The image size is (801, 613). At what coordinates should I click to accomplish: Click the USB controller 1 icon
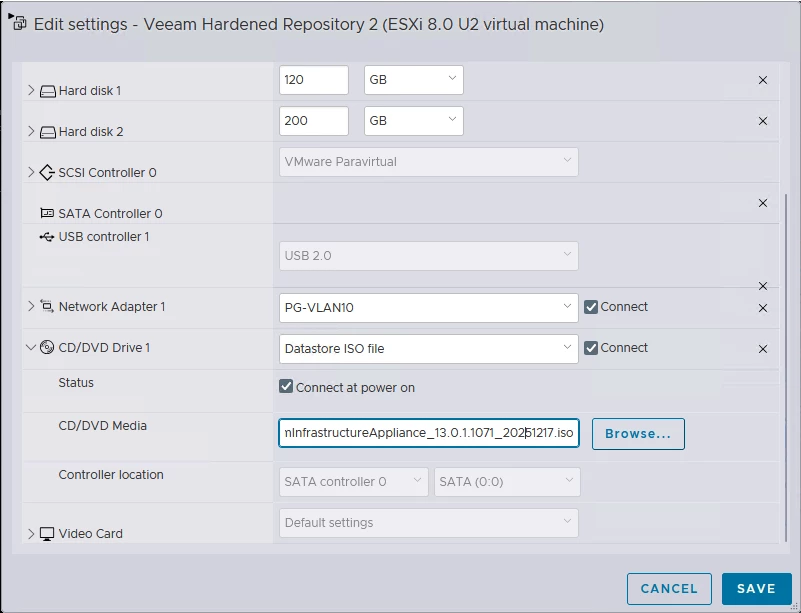(x=46, y=237)
